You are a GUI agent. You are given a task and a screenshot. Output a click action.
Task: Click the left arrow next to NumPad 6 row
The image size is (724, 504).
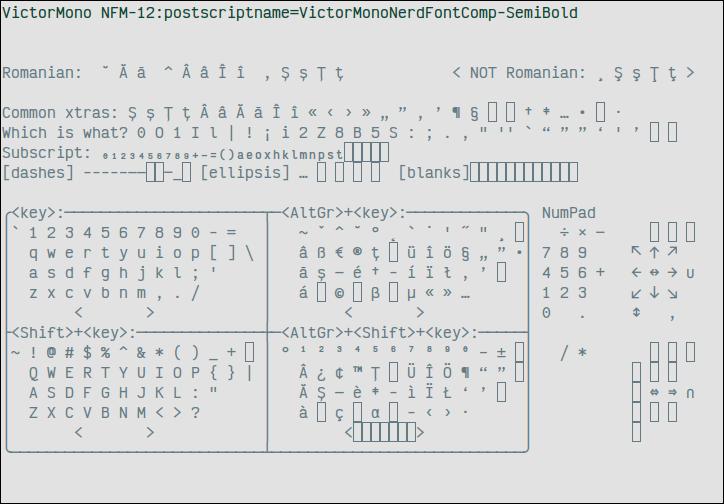(x=636, y=273)
